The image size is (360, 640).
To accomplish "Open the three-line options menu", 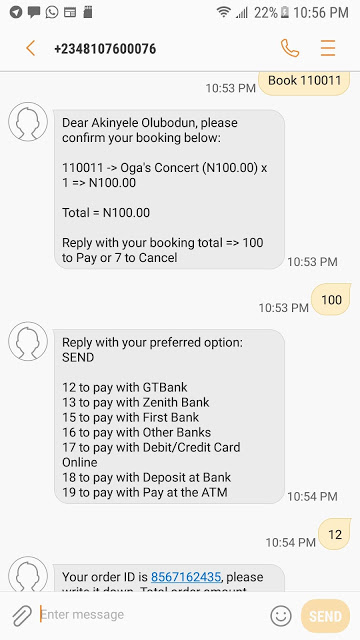I will coord(328,48).
